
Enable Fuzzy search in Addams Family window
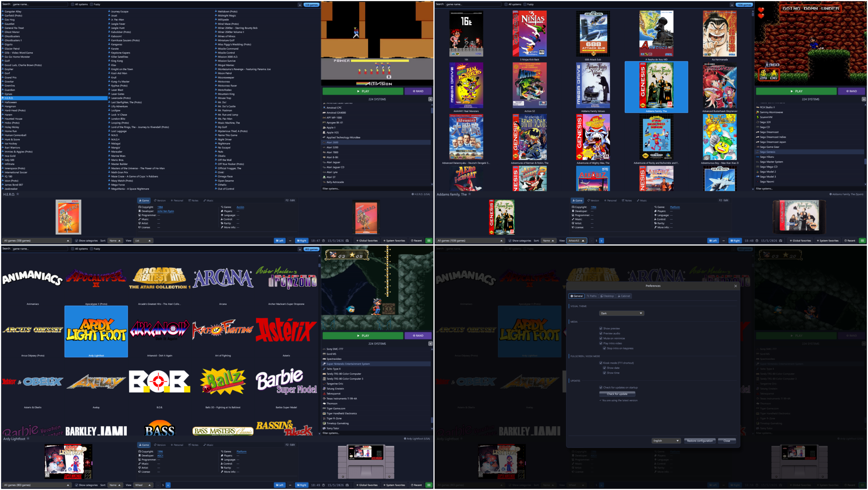[525, 4]
